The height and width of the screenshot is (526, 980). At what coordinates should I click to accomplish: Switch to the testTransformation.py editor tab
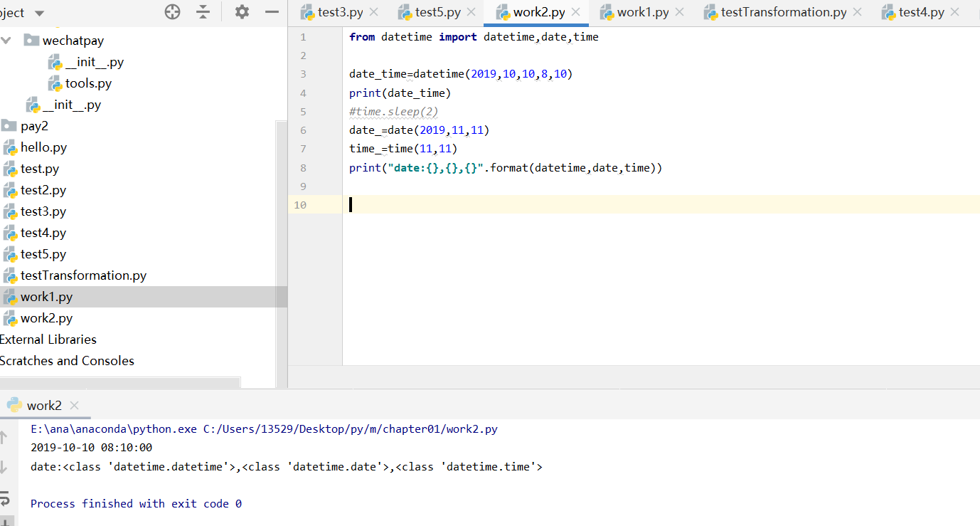tap(783, 12)
